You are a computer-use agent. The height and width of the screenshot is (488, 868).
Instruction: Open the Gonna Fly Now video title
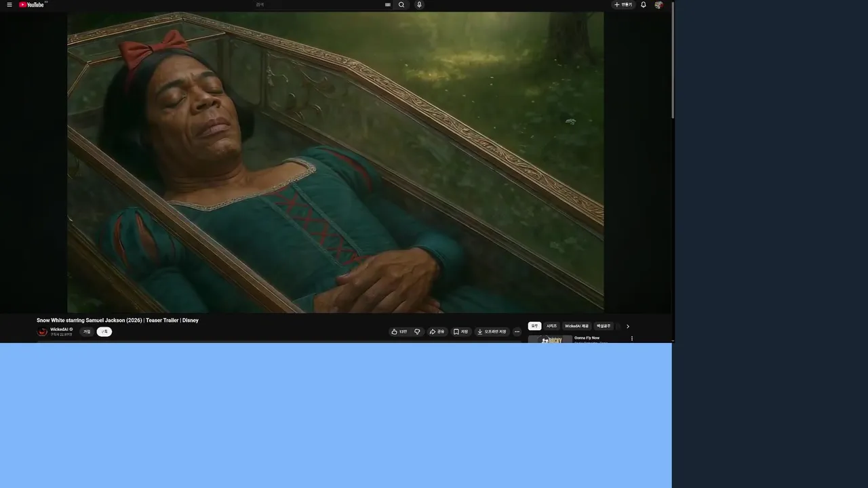(587, 338)
